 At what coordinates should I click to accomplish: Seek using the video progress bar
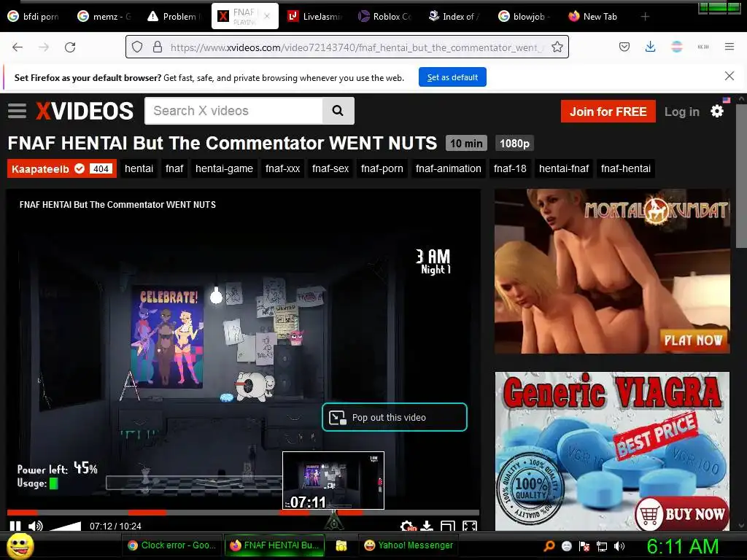click(x=243, y=513)
